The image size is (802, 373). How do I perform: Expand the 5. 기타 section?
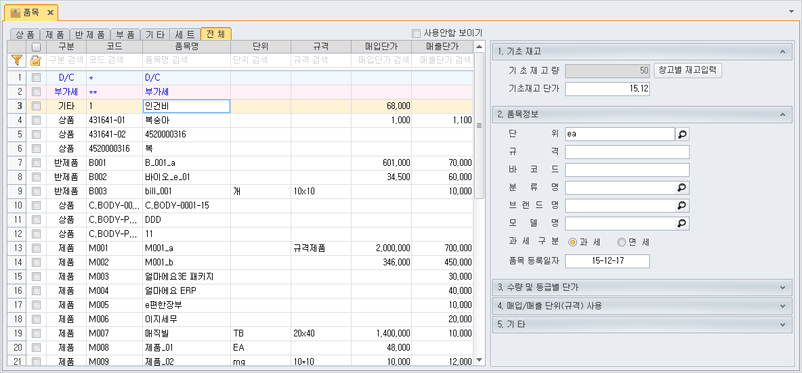782,324
